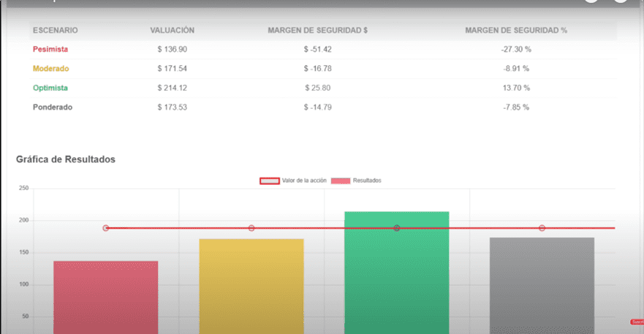Screen dimensions: 644x334
Task: Click the pink 'Resultados' legend swatch
Action: pyautogui.click(x=340, y=181)
